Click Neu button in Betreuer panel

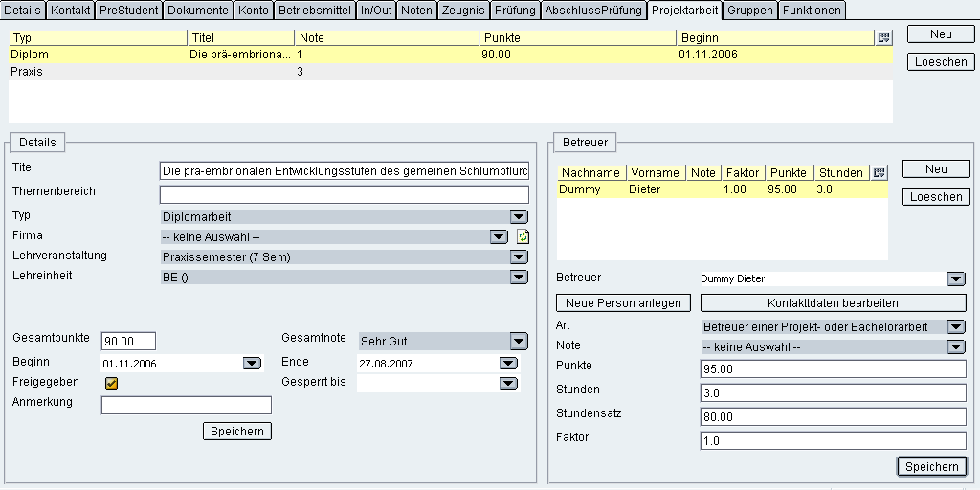tap(935, 169)
